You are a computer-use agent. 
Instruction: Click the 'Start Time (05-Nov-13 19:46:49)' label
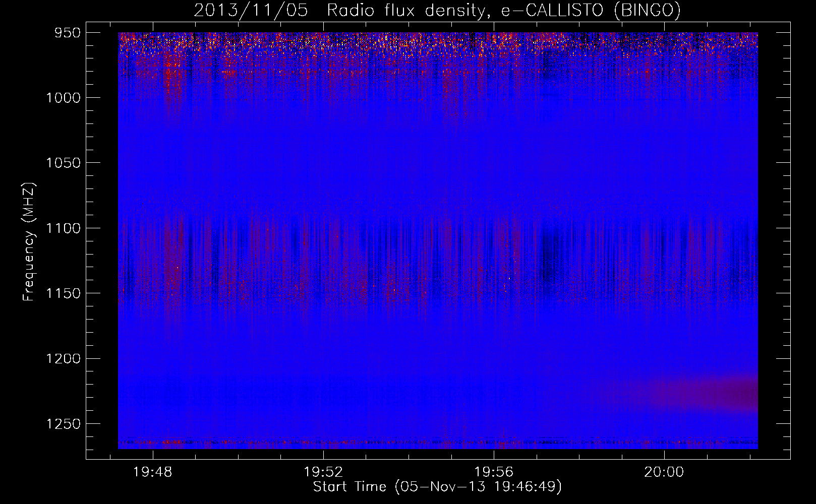pos(437,487)
